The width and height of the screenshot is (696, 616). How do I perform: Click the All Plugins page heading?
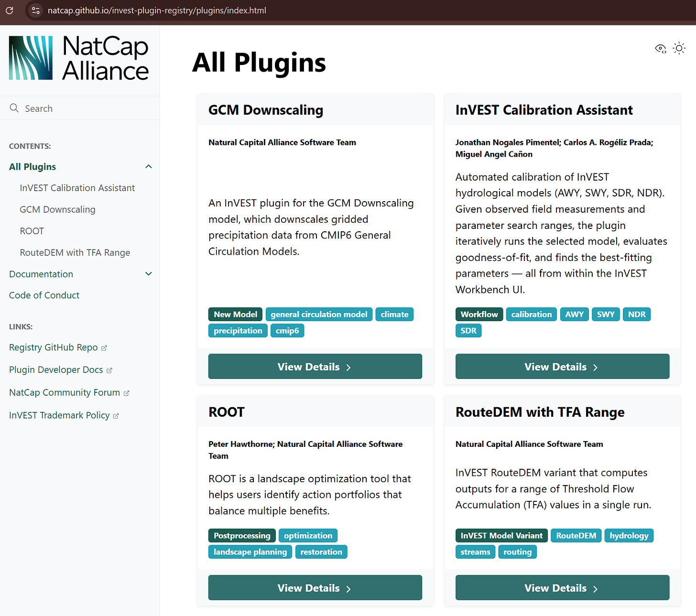click(x=259, y=62)
